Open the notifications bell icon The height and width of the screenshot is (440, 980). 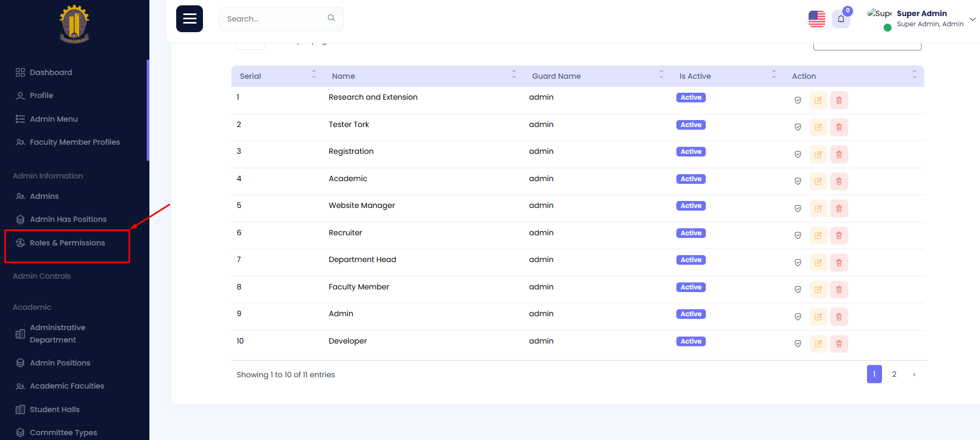click(x=841, y=19)
